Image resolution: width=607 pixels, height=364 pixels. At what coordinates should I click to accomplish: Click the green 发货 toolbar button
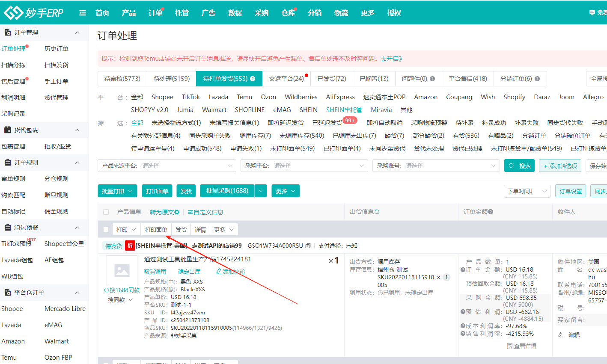(x=186, y=191)
